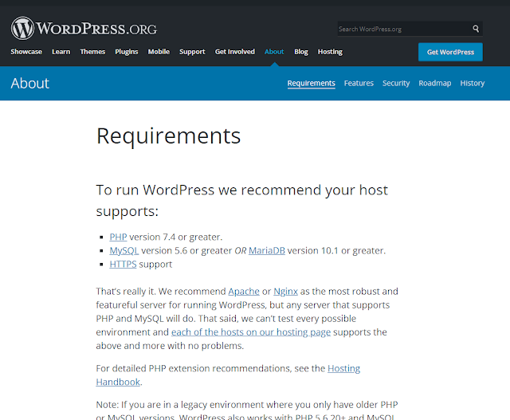Screen dimensions: 510x420
Task: Switch to the Features sub-tab
Action: tap(359, 84)
